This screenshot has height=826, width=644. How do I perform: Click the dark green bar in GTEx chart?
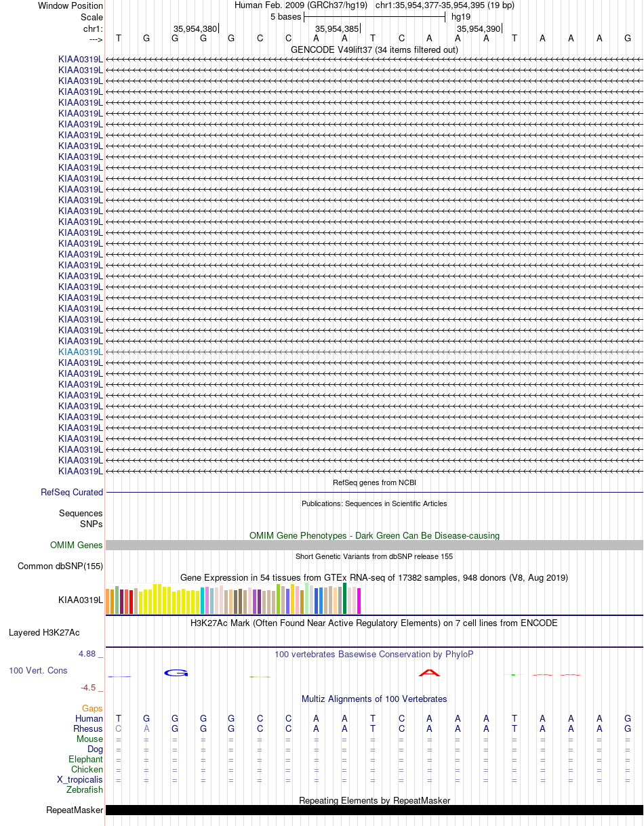[x=345, y=598]
